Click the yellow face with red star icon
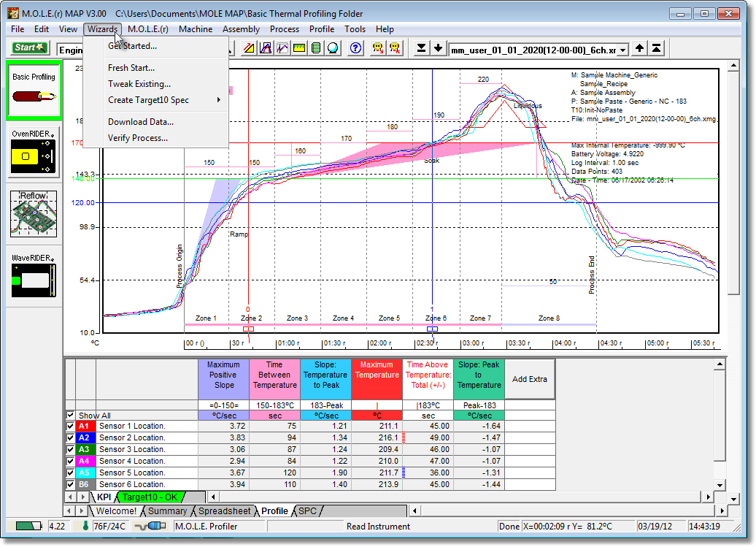 point(395,48)
